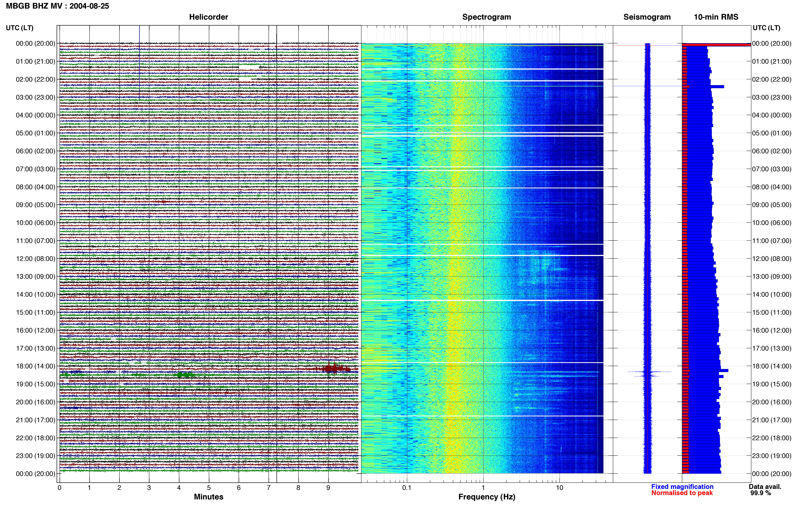Click the Frequency axis tick '10'
Viewport: 812px width, 508px height.
[559, 488]
